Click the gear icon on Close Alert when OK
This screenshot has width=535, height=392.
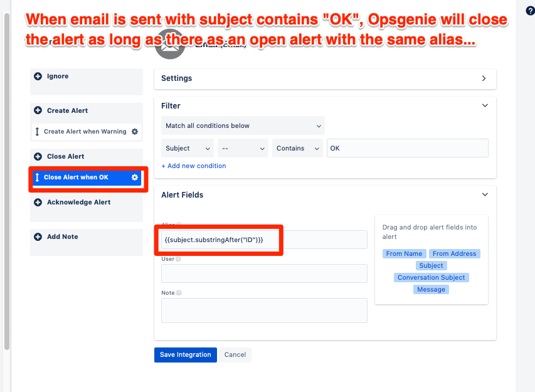pyautogui.click(x=134, y=176)
